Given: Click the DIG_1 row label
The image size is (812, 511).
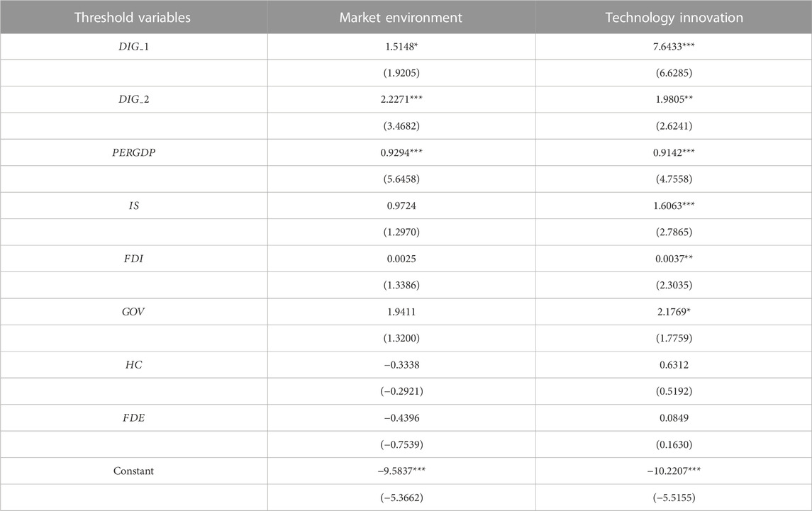Looking at the screenshot, I should (133, 47).
